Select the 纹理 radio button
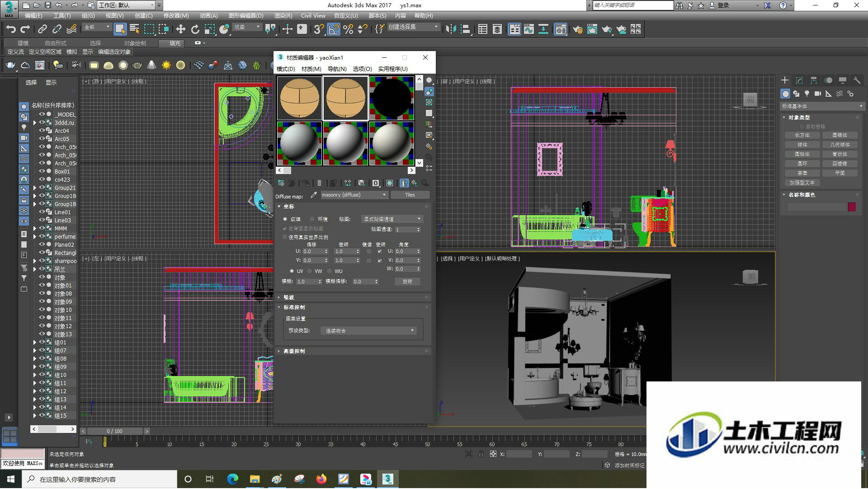 coord(285,219)
